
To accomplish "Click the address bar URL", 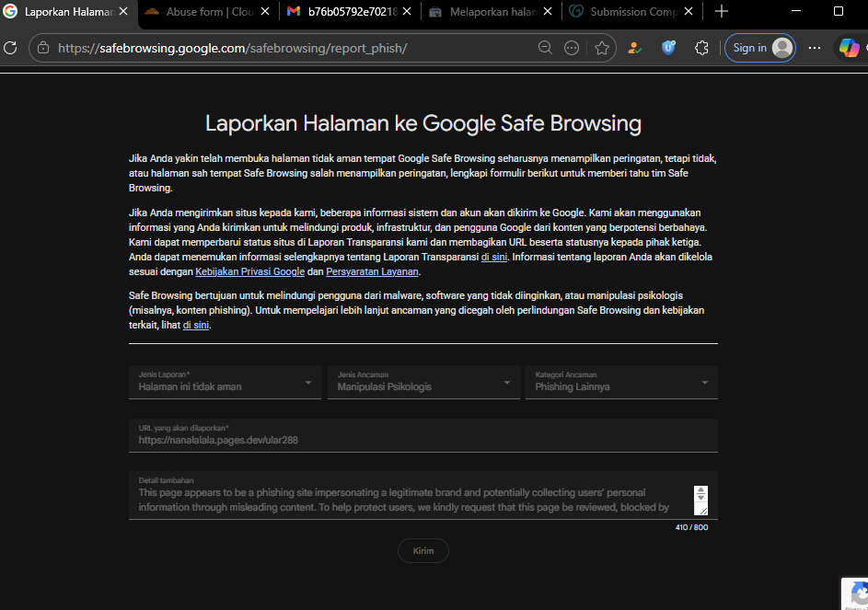I will 233,48.
